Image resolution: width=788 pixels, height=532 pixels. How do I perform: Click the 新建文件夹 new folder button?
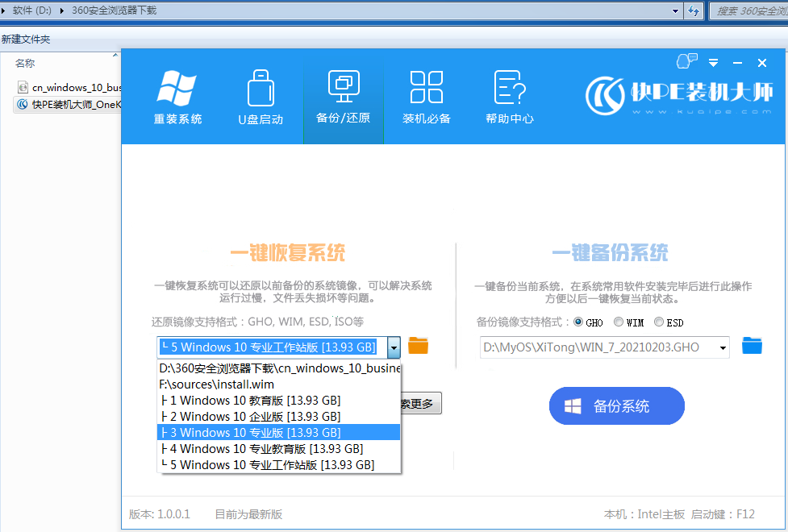tap(26, 39)
